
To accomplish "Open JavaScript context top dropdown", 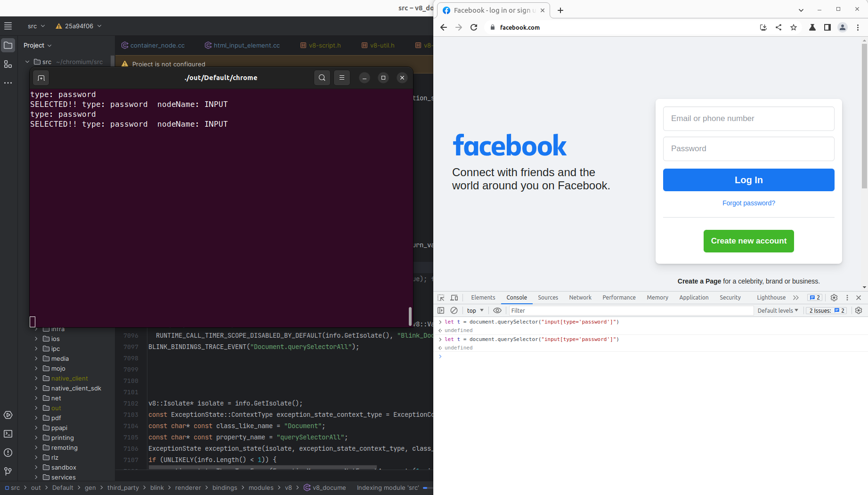I will tap(475, 310).
